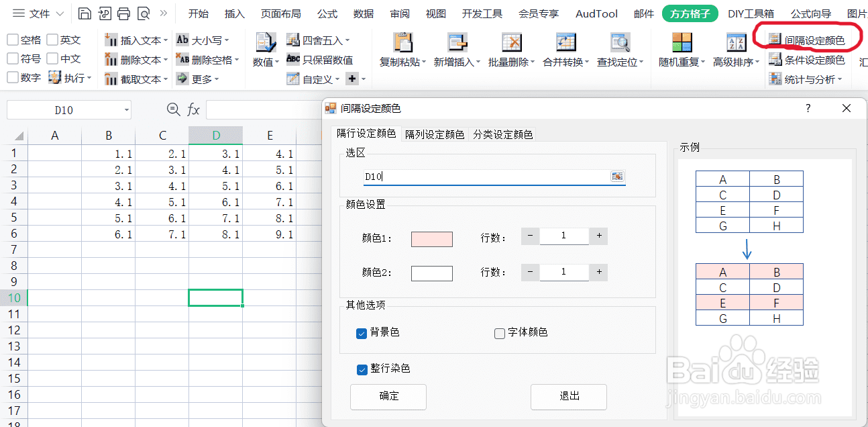Disable 整行染色 option
This screenshot has width=868, height=427.
pos(361,368)
